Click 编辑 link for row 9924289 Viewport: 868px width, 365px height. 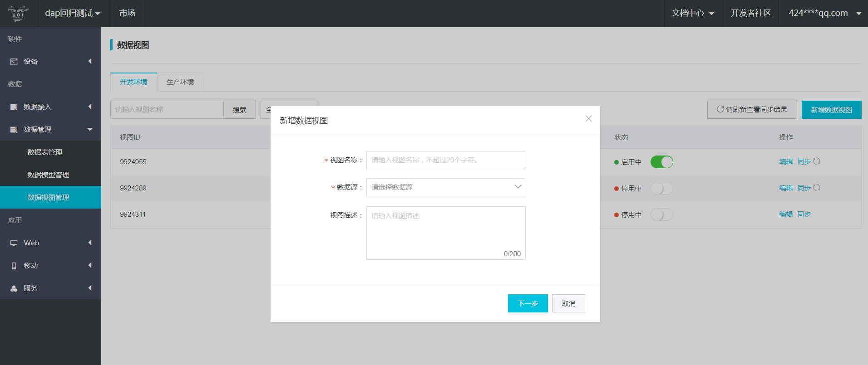coord(786,188)
